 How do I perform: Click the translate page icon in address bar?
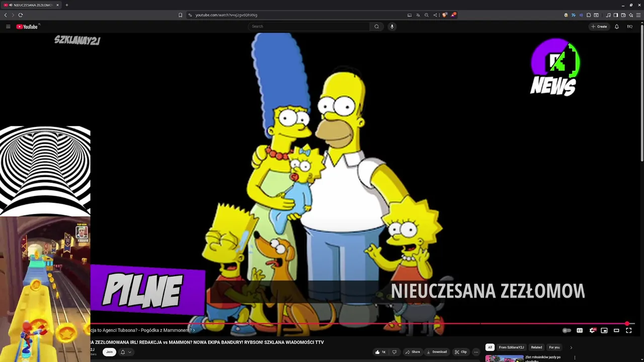[x=418, y=15]
